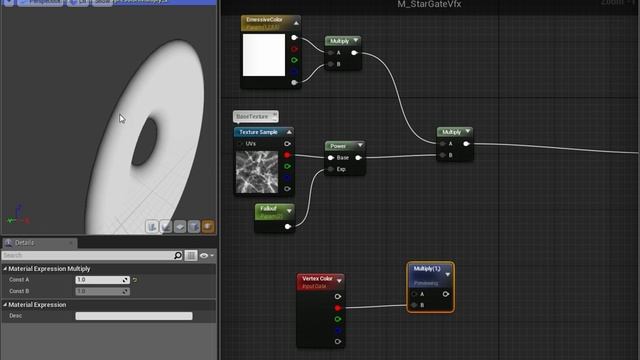The height and width of the screenshot is (360, 640).
Task: Click Multiply(1) node B input pin
Action: [415, 305]
